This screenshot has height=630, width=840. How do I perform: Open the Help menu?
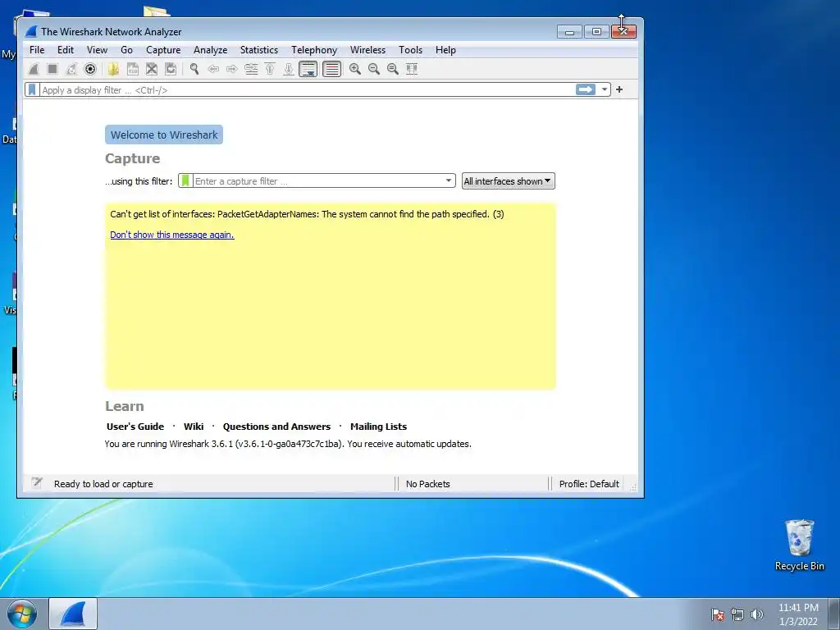click(x=445, y=50)
